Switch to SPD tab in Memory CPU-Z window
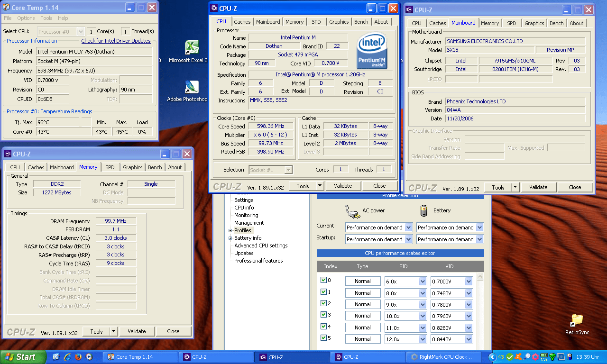 click(x=110, y=167)
